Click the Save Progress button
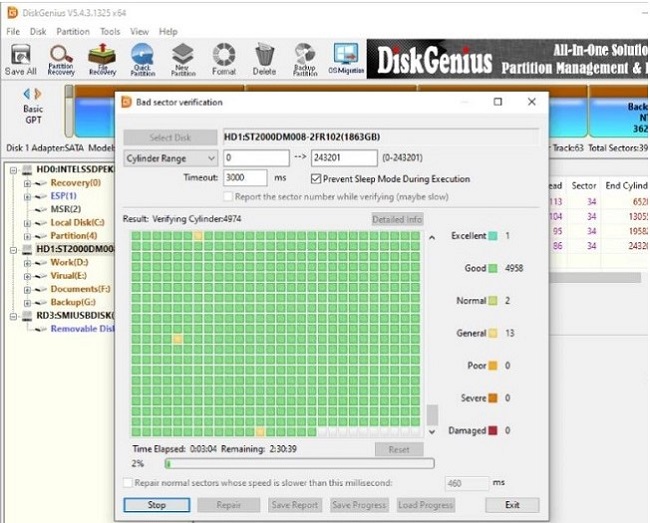 click(359, 505)
